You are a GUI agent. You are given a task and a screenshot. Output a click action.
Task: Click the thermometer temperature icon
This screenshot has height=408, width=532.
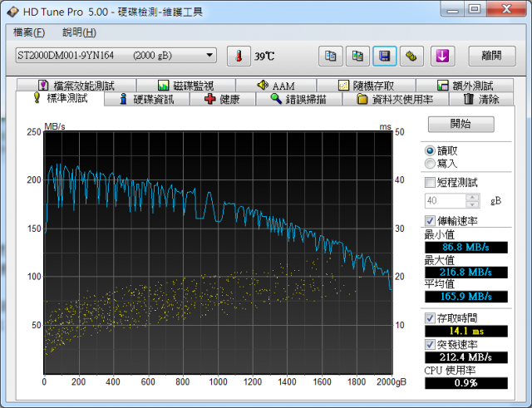(x=239, y=56)
